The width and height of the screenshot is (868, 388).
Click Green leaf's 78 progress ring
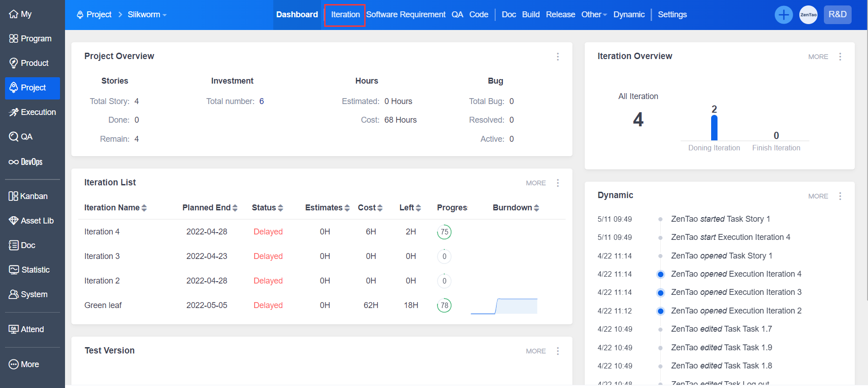point(444,306)
